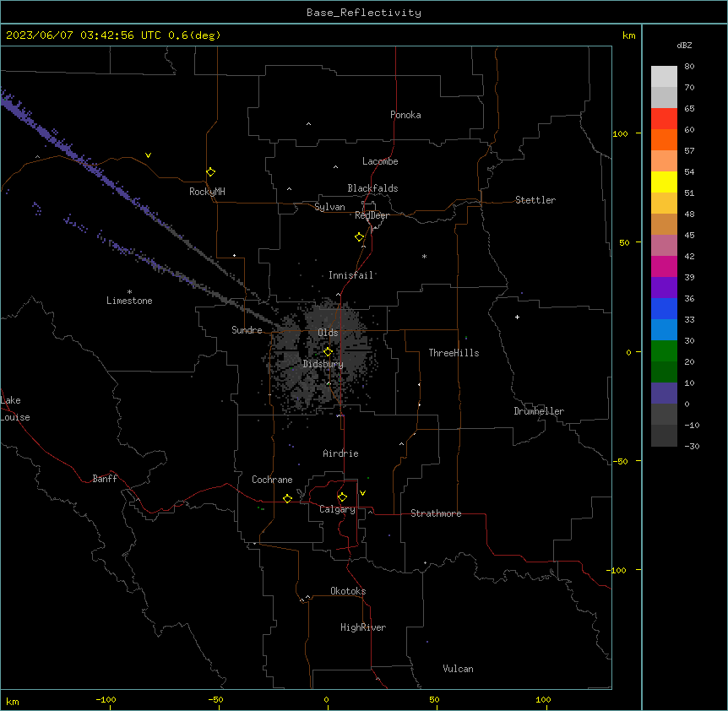This screenshot has width=728, height=711.
Task: Select the yellow 51-54 dBZ legend swatch
Action: pyautogui.click(x=664, y=182)
